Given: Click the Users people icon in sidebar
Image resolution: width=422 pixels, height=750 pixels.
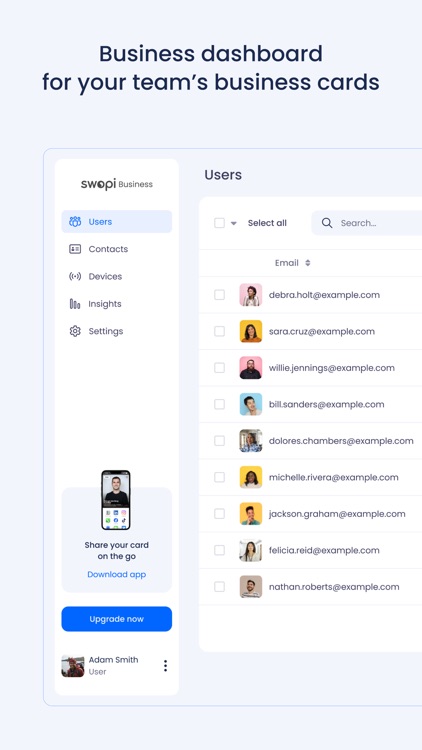Looking at the screenshot, I should click(x=75, y=221).
